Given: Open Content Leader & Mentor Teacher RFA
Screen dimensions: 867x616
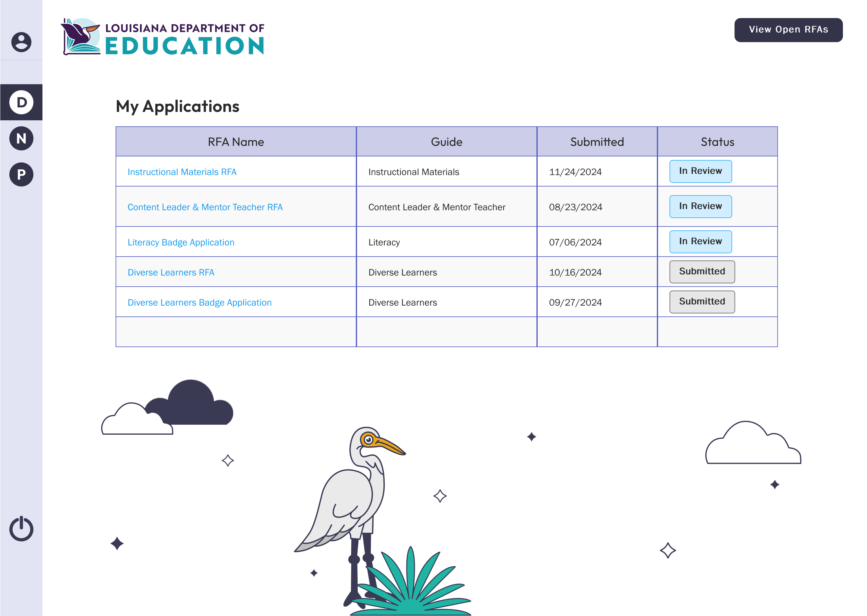Looking at the screenshot, I should tap(205, 207).
